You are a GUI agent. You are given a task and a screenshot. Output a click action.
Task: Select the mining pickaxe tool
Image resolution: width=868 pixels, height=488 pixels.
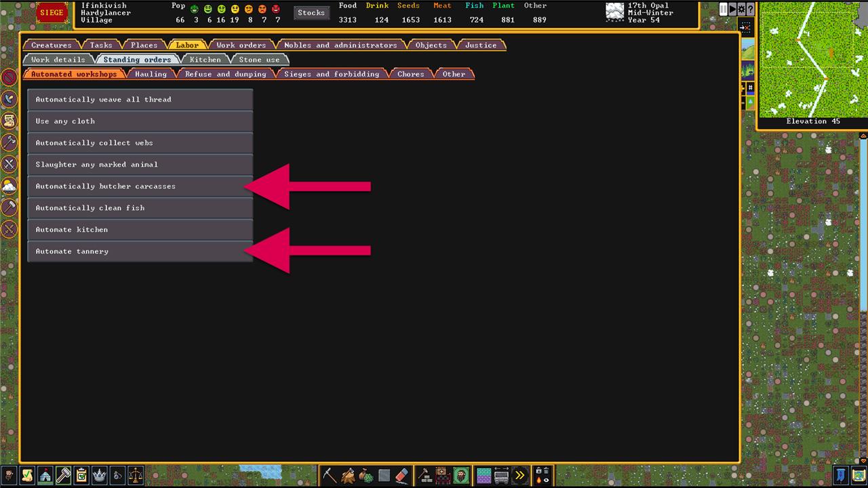330,475
